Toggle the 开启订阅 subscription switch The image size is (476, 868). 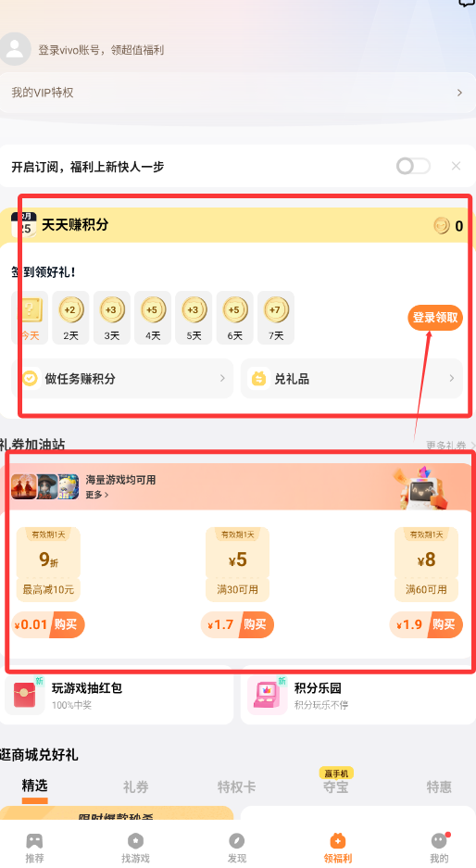(x=413, y=166)
